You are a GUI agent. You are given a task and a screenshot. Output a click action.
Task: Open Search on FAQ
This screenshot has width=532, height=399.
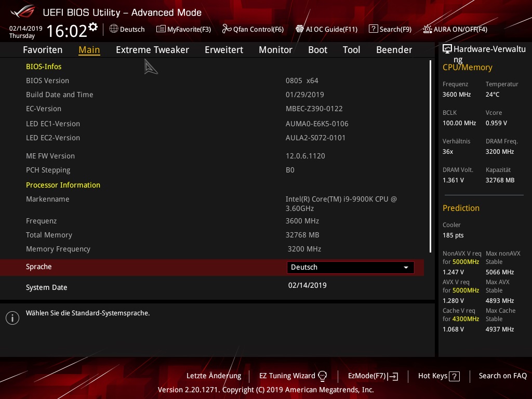click(502, 376)
